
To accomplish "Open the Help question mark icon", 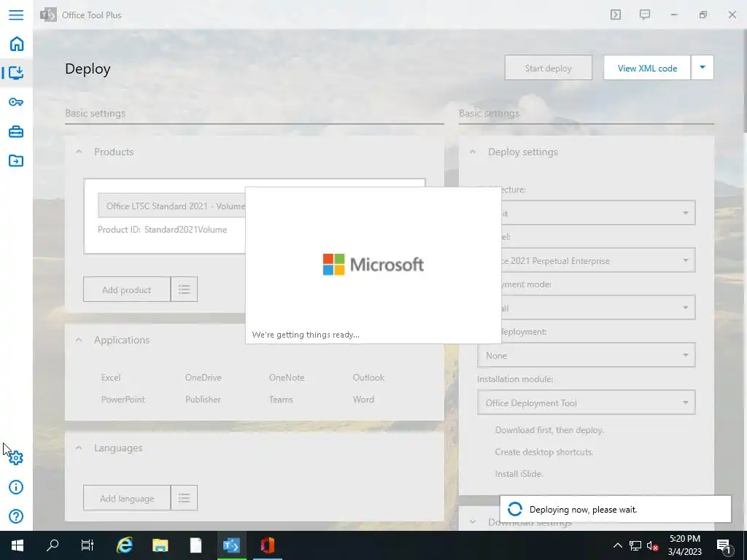I will tap(16, 516).
